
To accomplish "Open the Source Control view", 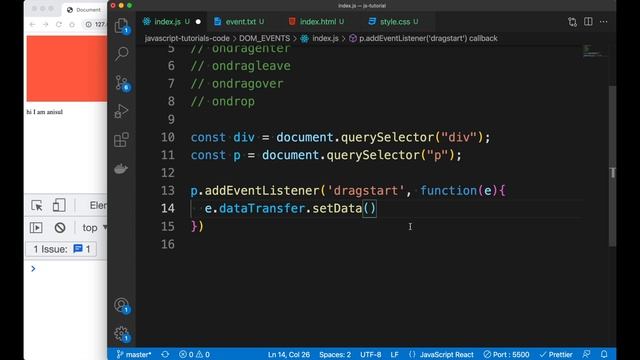I will tap(122, 83).
